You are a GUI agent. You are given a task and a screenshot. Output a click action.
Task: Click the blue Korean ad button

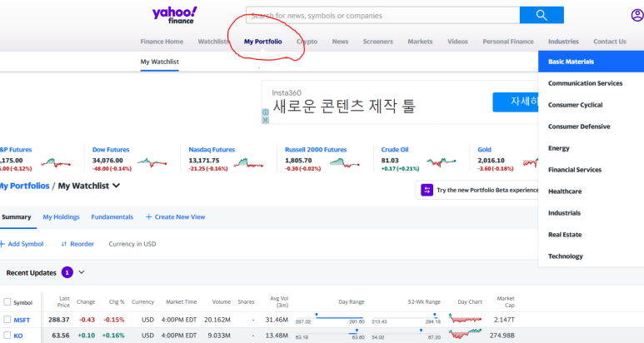(x=516, y=102)
